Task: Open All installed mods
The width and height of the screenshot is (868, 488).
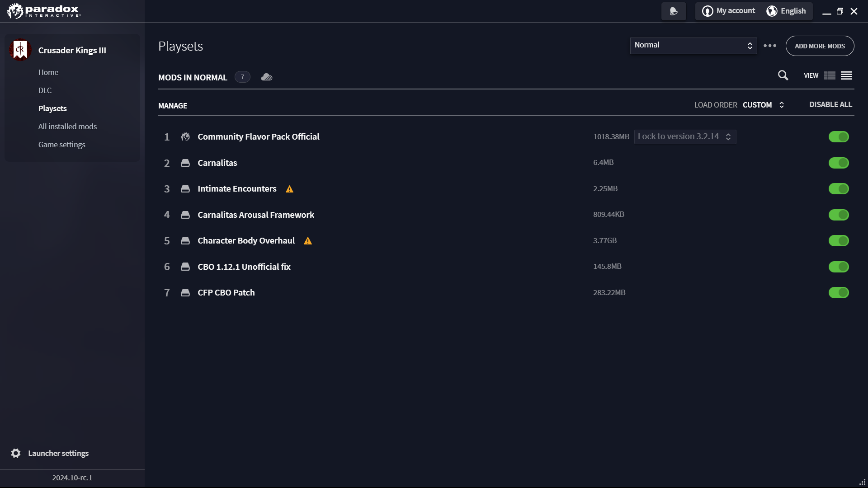Action: (67, 127)
